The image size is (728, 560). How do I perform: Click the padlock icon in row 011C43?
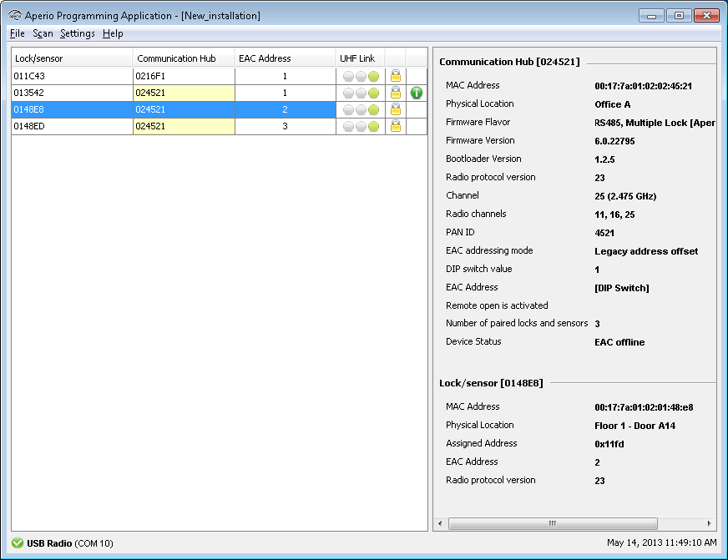click(x=396, y=76)
